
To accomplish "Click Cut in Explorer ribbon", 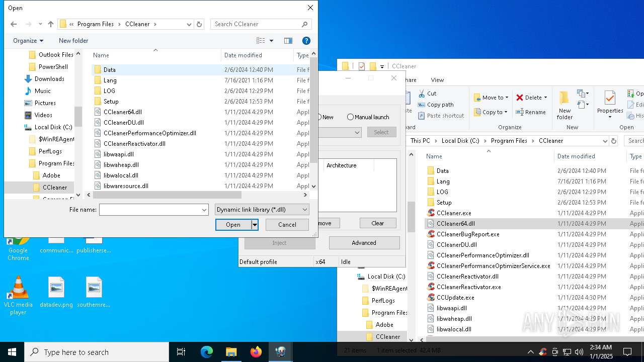I will 427,94.
